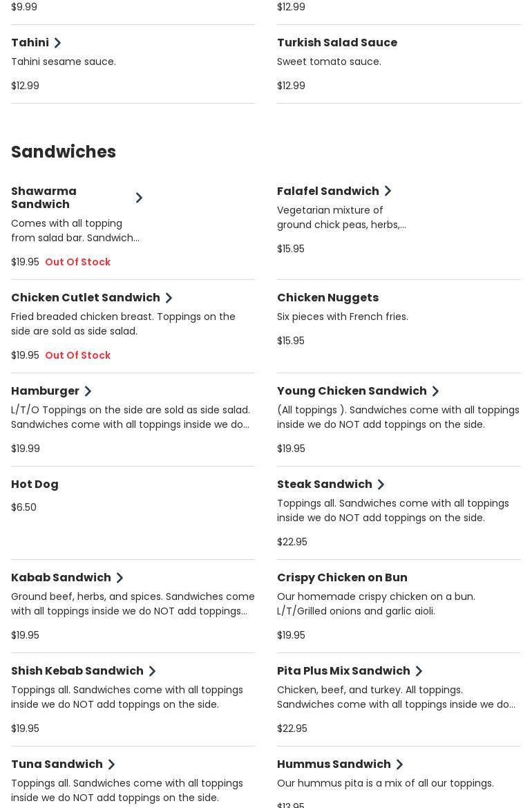Viewport: 532px width, 808px height.
Task: Click the Falafel Sandwich chevron arrow
Action: [x=388, y=191]
